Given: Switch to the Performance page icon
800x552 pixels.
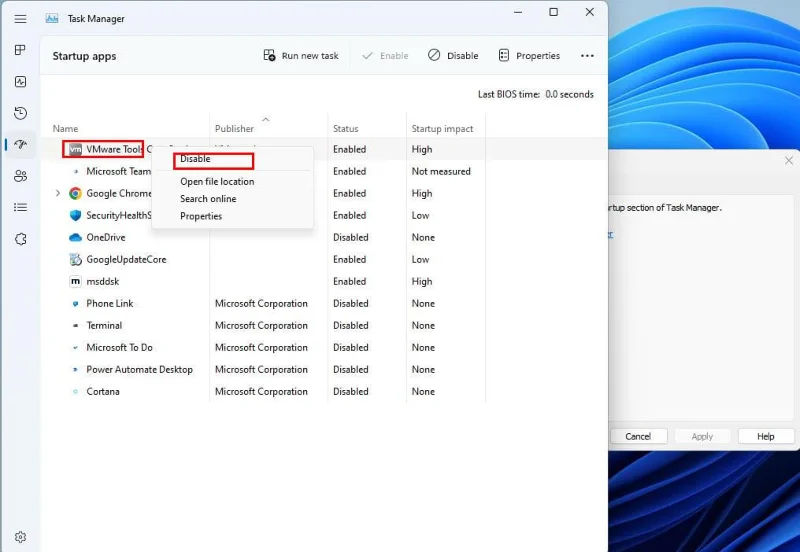Looking at the screenshot, I should [20, 82].
